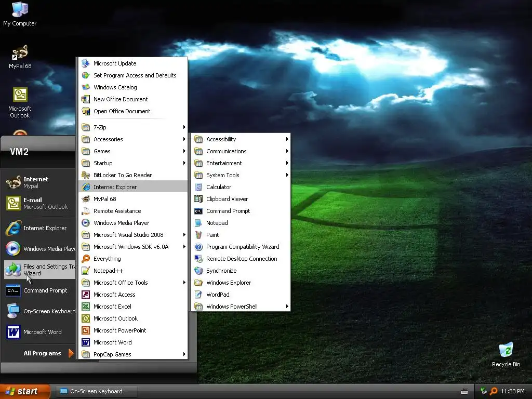The height and width of the screenshot is (399, 532).
Task: Launch WordPad from its icon
Action: (198, 295)
